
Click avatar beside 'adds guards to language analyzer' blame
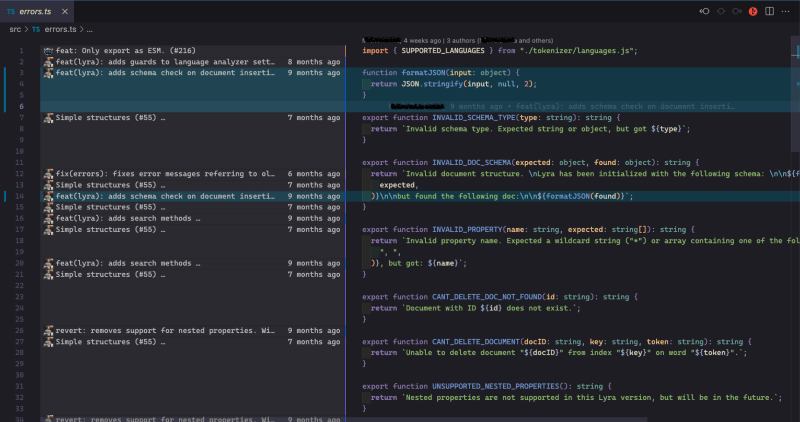pos(48,62)
